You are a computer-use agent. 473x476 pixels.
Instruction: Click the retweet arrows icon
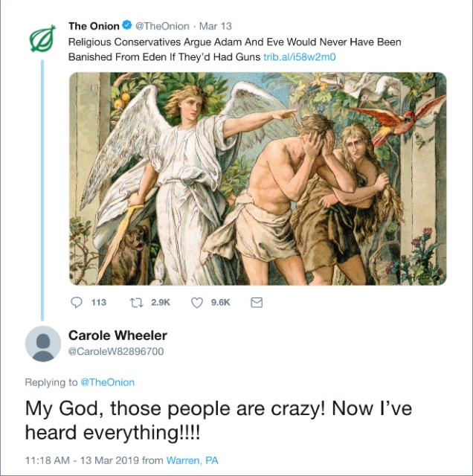(137, 303)
